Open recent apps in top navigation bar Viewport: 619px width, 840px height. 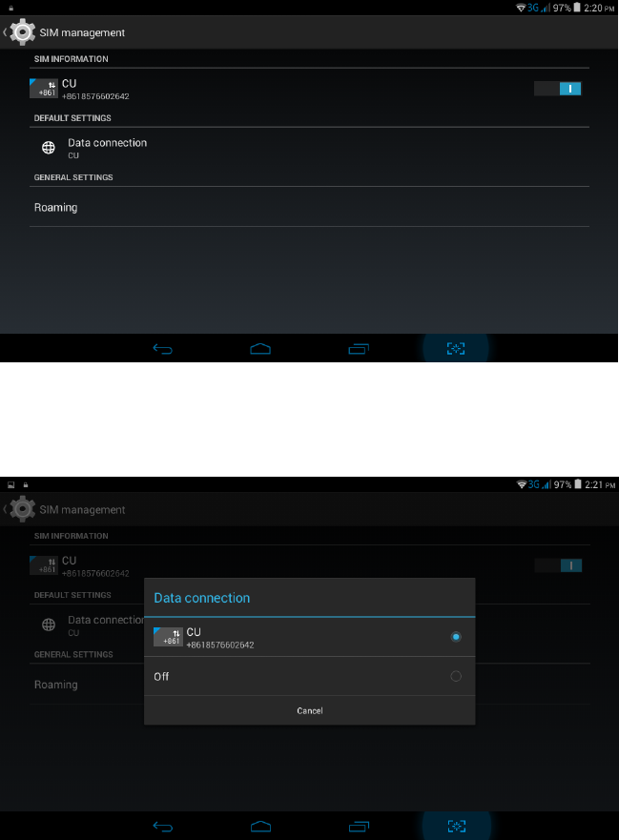(x=359, y=349)
